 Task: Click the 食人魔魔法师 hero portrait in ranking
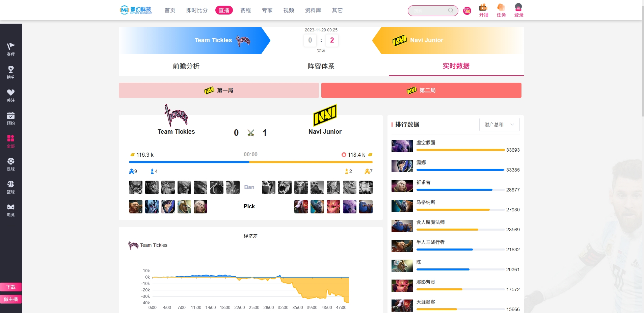[402, 226]
